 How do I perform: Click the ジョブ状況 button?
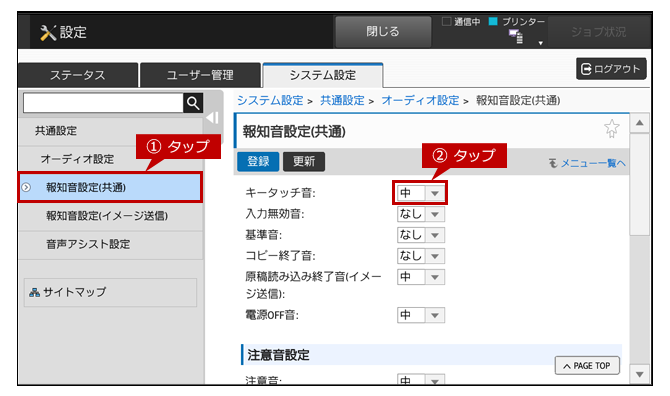(599, 32)
